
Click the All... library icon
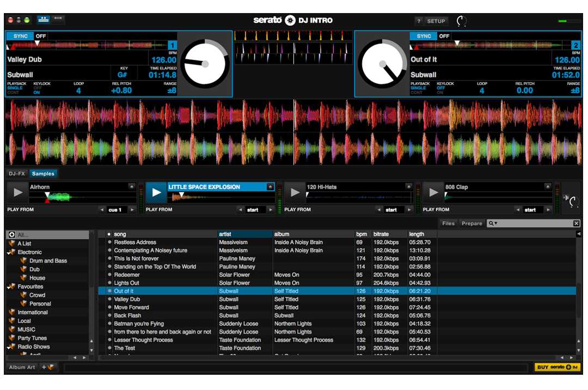pos(12,235)
